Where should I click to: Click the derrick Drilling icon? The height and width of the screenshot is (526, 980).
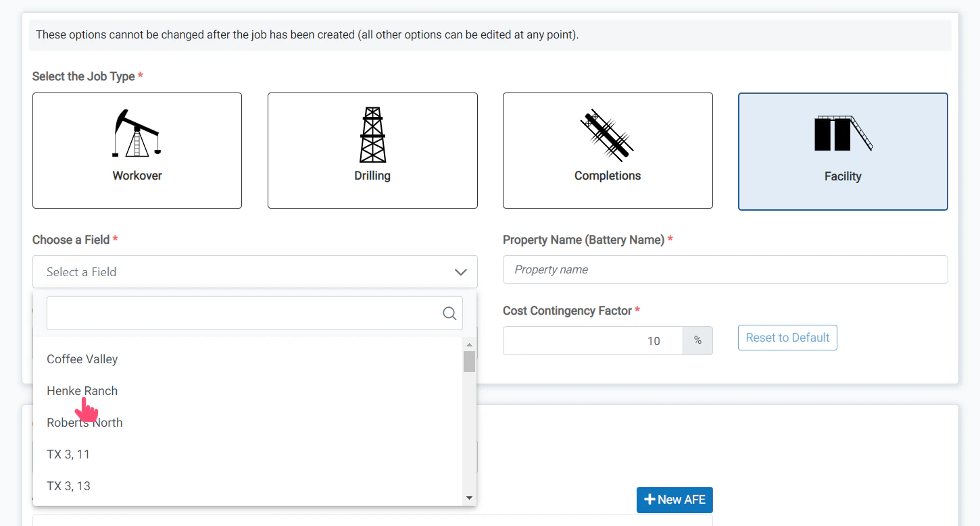tap(372, 134)
